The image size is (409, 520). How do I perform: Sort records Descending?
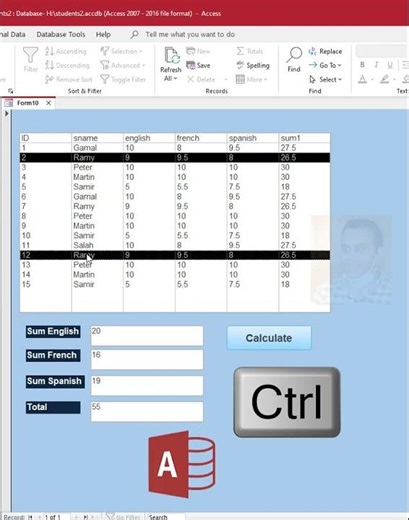67,65
